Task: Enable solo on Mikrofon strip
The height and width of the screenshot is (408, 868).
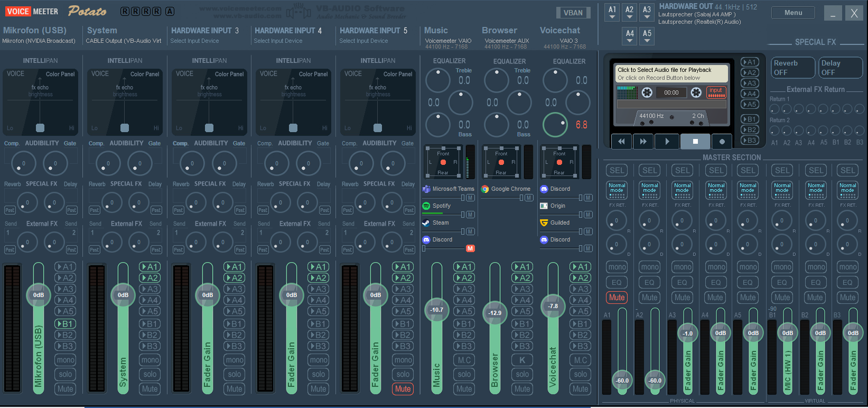Action: click(x=66, y=374)
